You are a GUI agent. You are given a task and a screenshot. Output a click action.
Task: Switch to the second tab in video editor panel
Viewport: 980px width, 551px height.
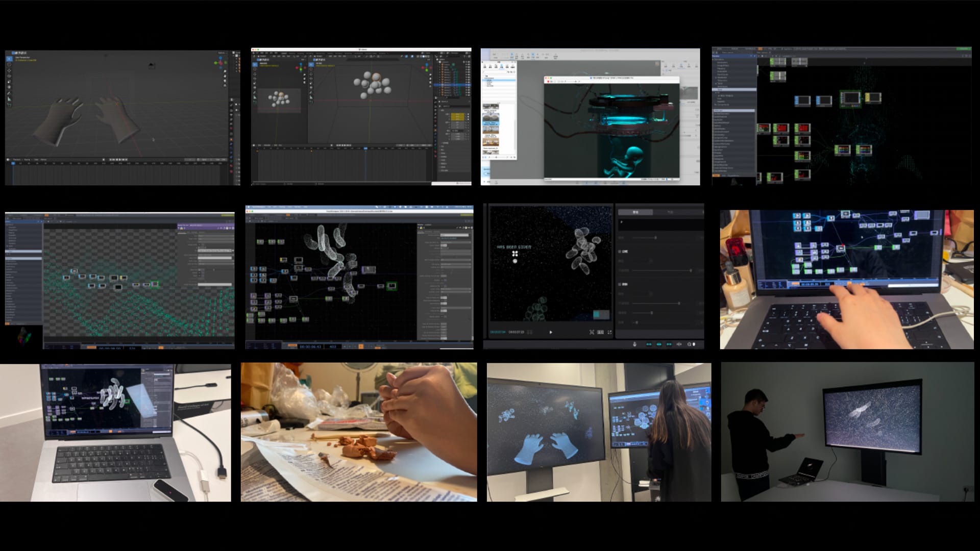[x=670, y=212]
